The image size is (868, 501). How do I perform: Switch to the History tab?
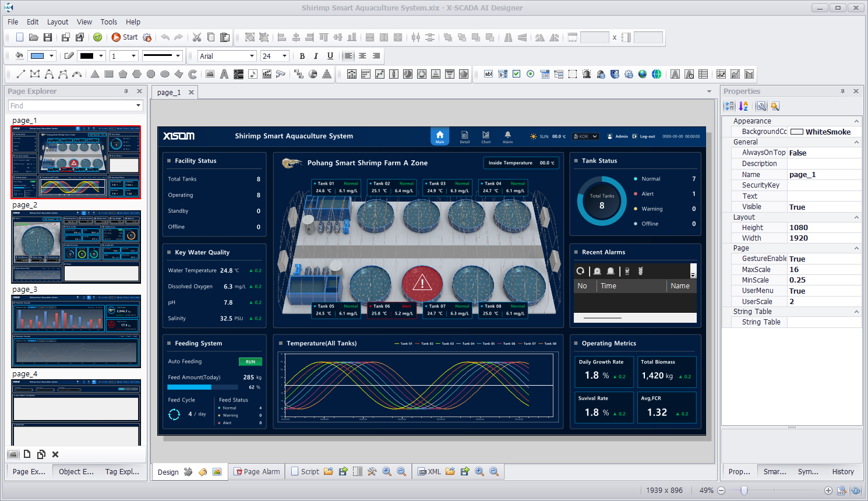843,471
